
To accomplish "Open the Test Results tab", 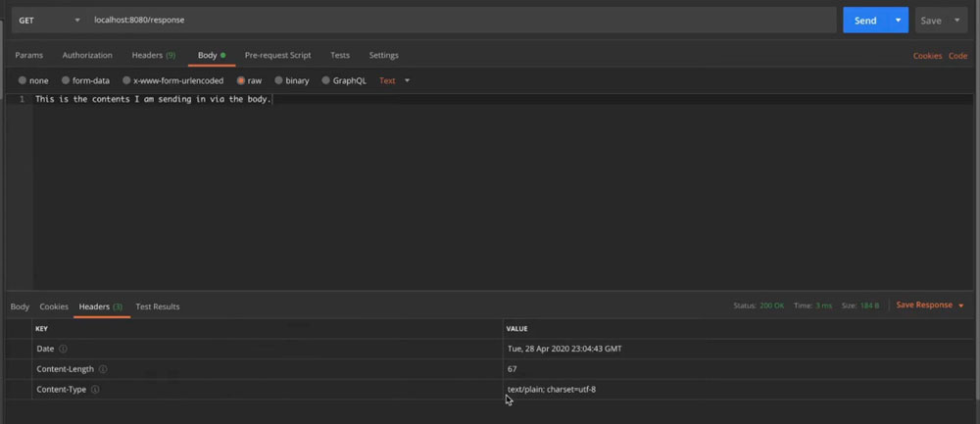I will 158,306.
